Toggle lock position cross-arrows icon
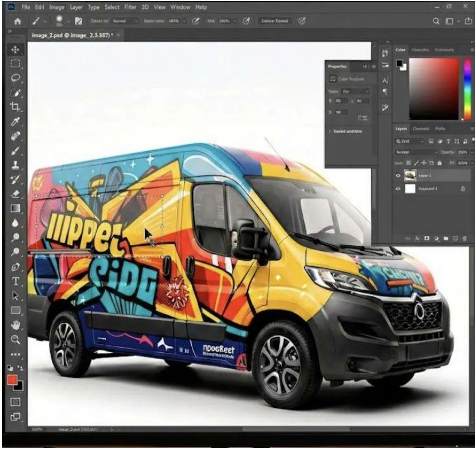This screenshot has height=449, width=476. 424,163
